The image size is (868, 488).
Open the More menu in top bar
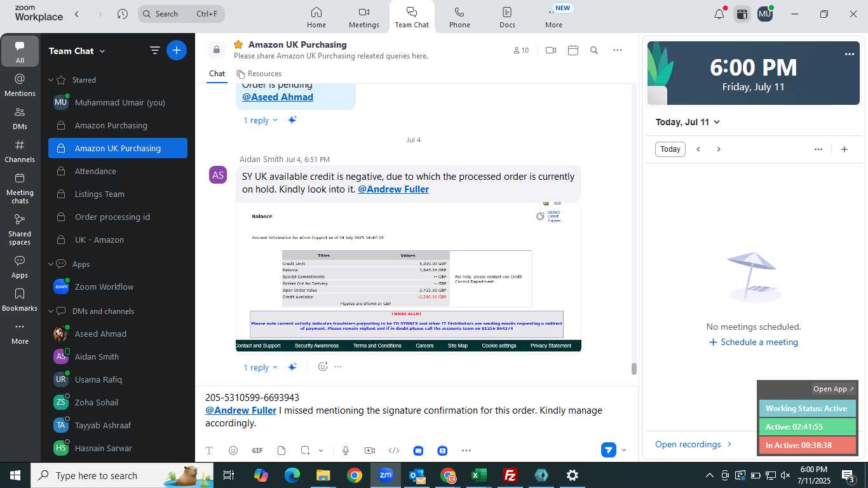553,17
